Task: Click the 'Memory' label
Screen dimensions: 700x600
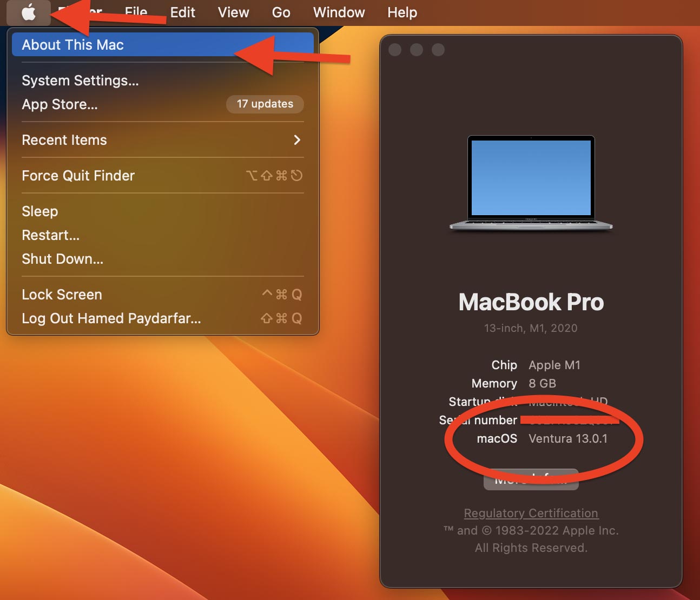Action: tap(494, 383)
